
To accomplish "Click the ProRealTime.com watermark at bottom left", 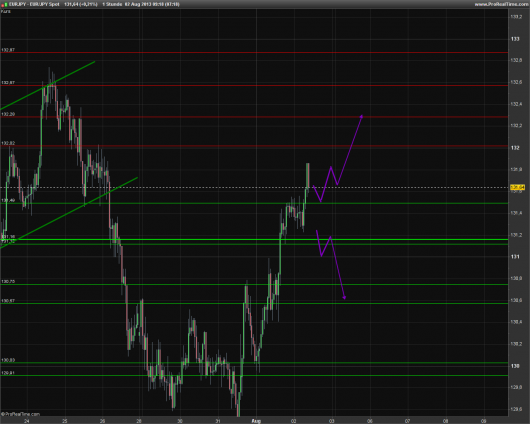I will pos(20,414).
